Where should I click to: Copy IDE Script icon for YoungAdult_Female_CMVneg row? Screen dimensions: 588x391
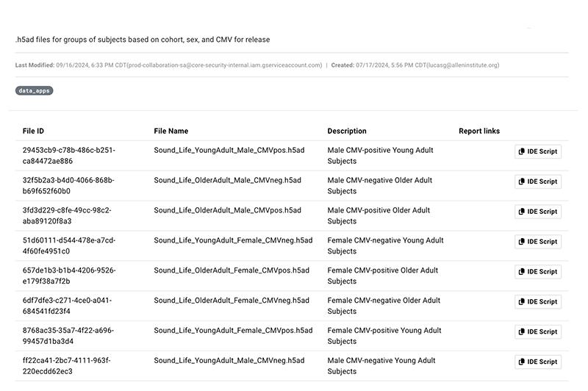point(522,242)
